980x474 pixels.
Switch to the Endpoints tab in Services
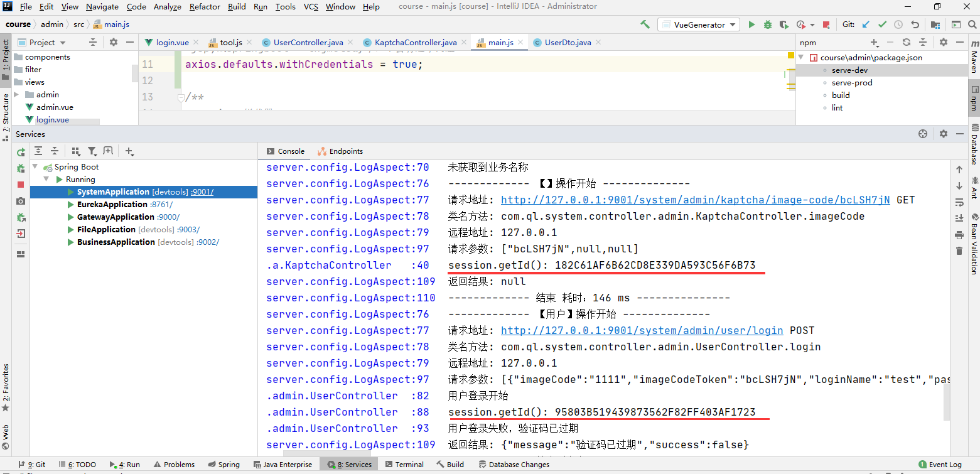click(340, 151)
